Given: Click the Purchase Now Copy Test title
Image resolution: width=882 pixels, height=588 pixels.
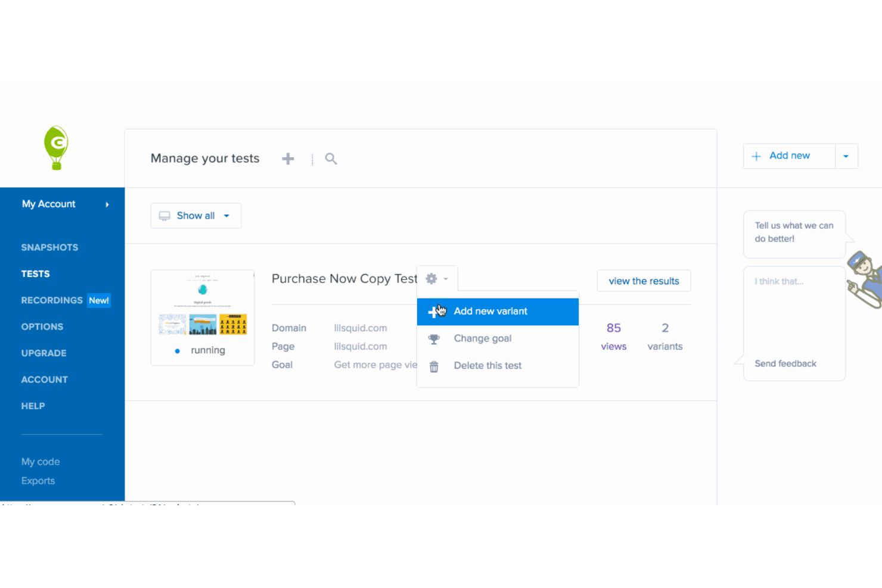Looking at the screenshot, I should 344,279.
